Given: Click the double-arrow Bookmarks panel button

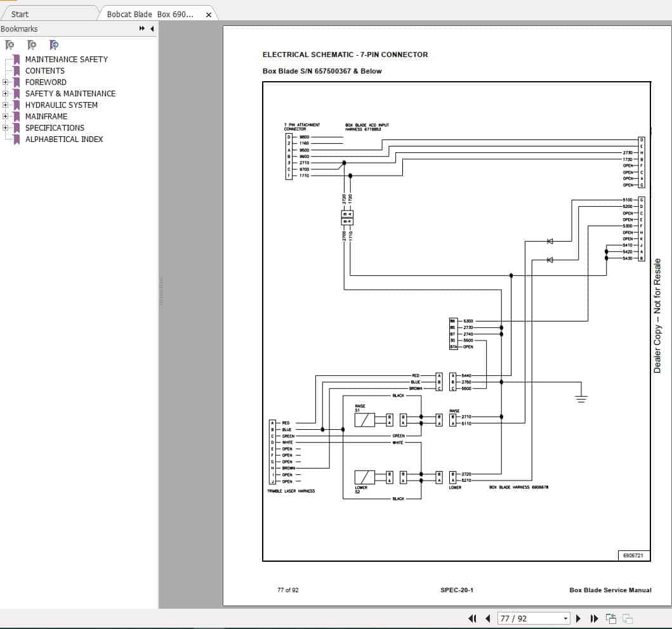Looking at the screenshot, I should tap(142, 29).
